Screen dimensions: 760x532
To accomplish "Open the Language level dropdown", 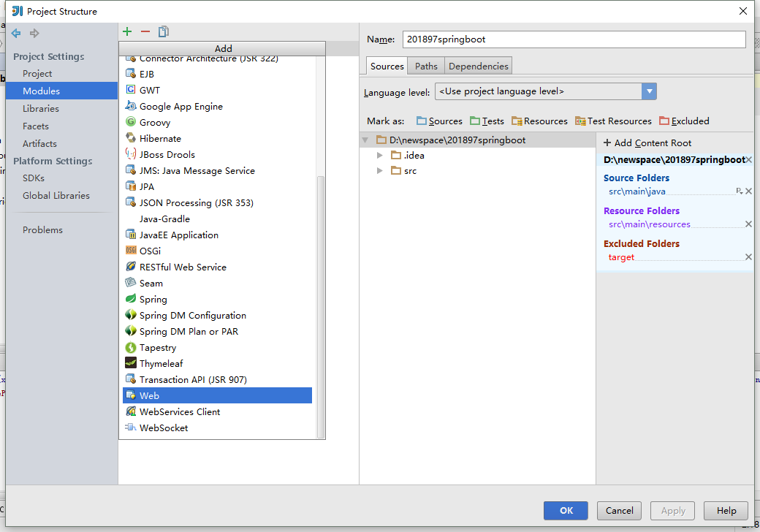I will coord(649,91).
